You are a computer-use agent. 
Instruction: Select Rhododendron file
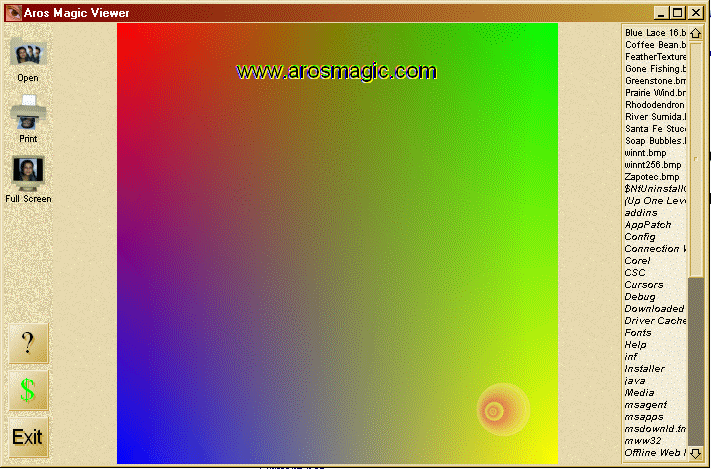[x=655, y=105]
